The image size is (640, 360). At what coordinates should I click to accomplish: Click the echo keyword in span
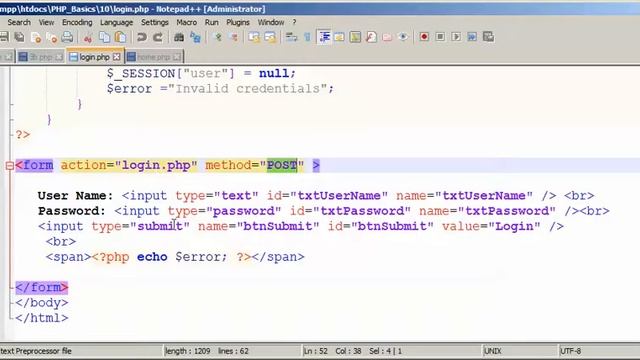[x=152, y=257]
